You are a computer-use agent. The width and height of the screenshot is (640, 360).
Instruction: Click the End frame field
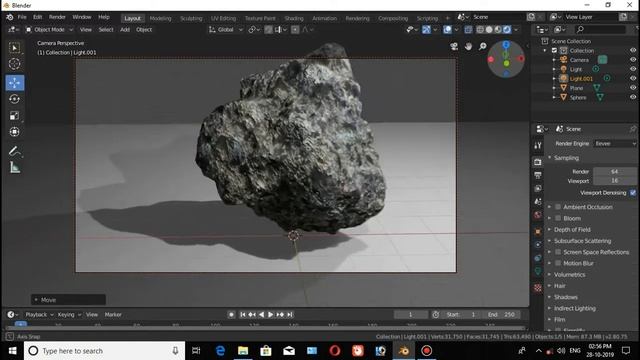502,315
